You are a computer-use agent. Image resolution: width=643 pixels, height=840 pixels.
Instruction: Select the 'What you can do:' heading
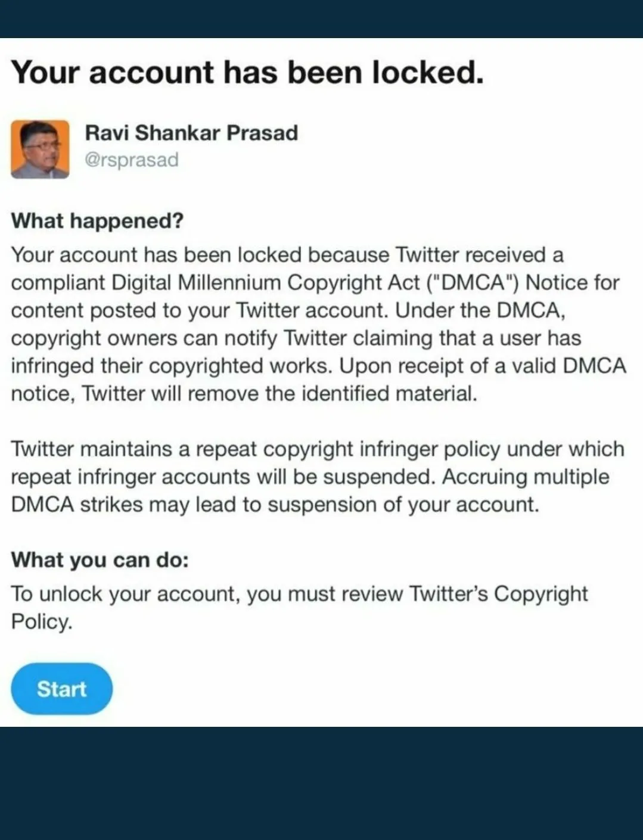tap(100, 560)
